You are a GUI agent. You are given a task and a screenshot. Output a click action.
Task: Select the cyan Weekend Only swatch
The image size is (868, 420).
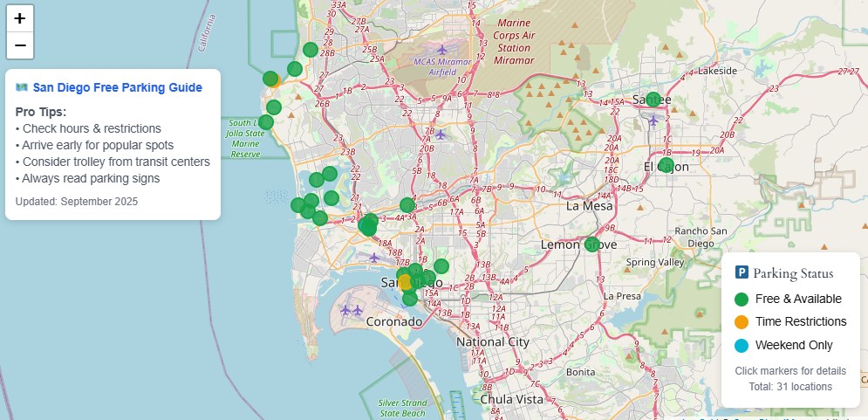pos(742,345)
